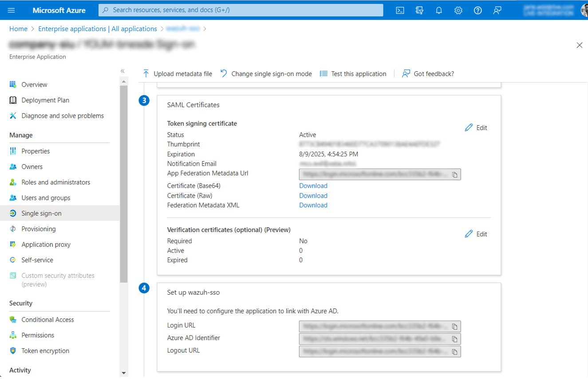Open Directories and subscriptions filter icon

(419, 10)
